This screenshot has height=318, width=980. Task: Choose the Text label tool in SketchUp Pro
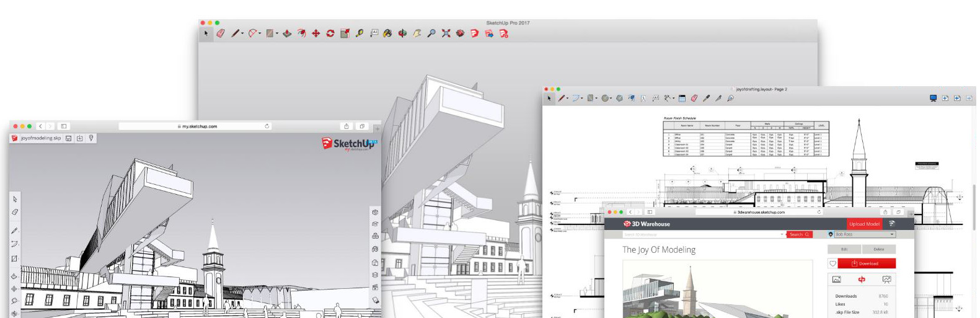coord(374,33)
